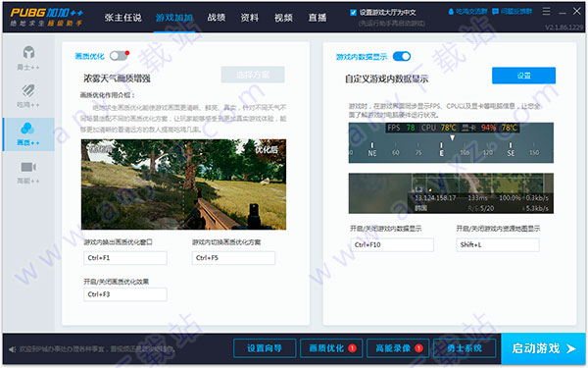
Task: Click the red badge on footer 画质优化
Action: coord(352,348)
